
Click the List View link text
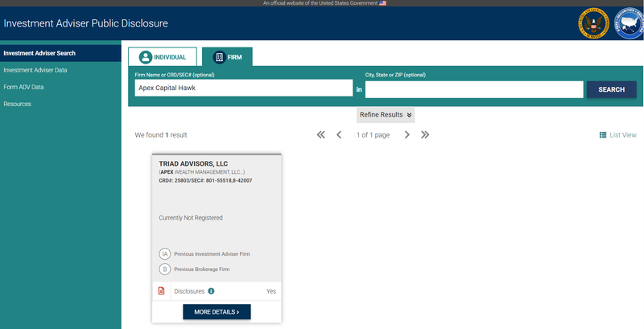(x=623, y=135)
